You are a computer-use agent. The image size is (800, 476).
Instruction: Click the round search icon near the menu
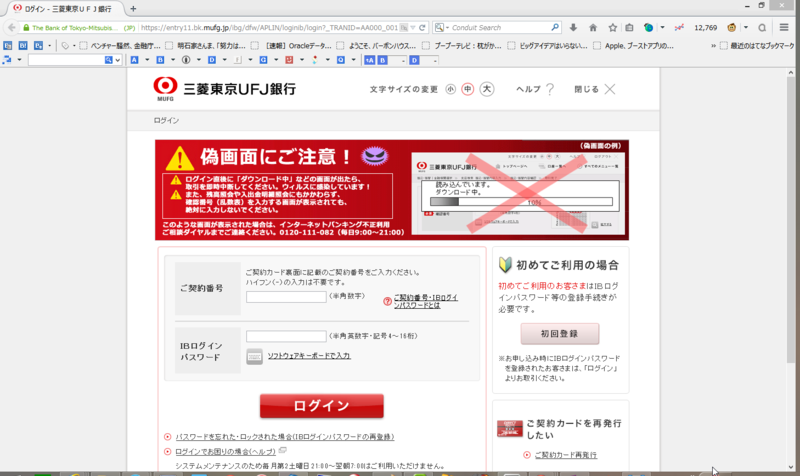(762, 28)
